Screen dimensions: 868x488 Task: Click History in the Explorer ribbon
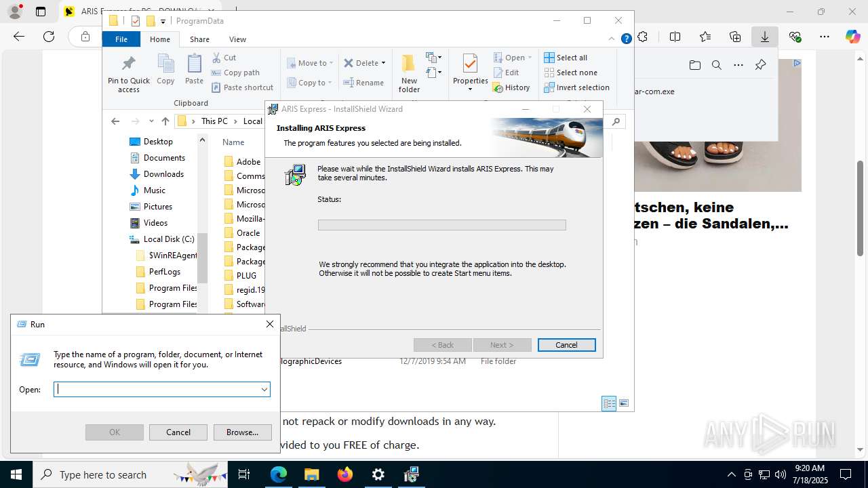pyautogui.click(x=512, y=87)
